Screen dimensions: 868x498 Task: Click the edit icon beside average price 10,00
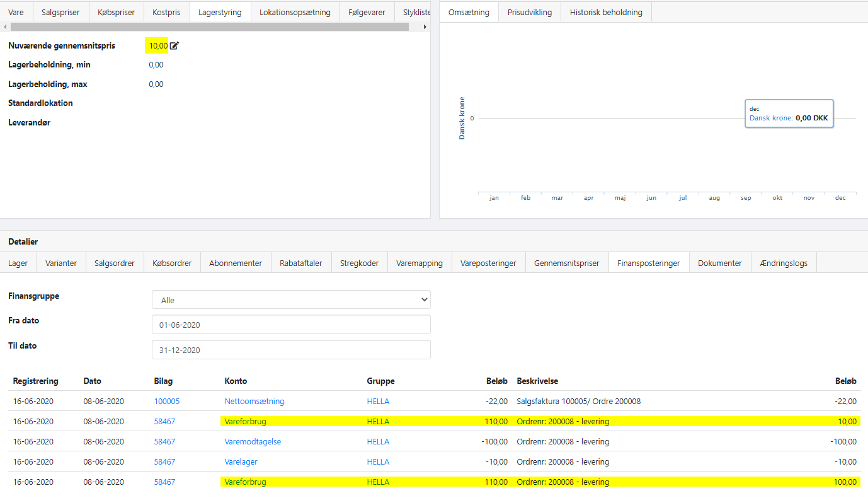click(174, 45)
